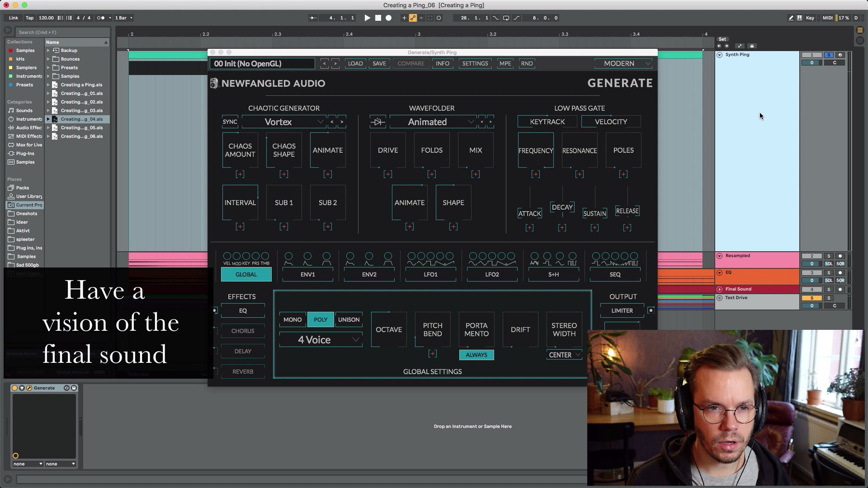Screen dimensions: 868x488
Task: Click the browser search field
Action: 62,32
